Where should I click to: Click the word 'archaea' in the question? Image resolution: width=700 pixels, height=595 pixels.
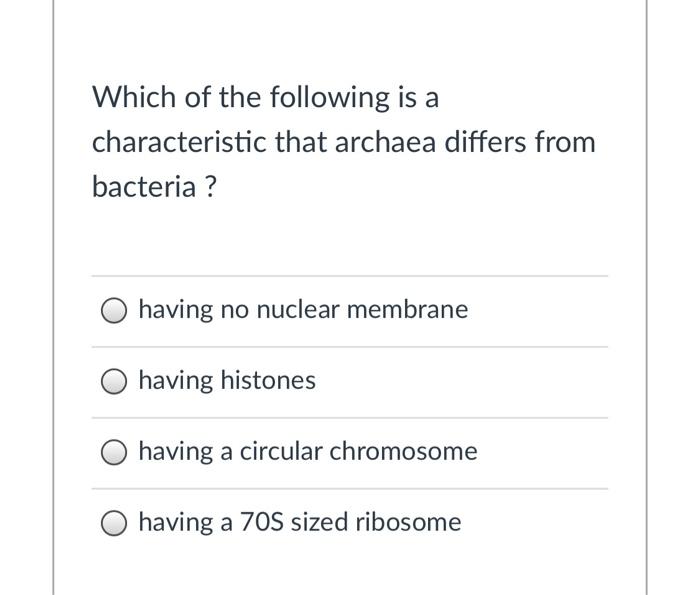(x=385, y=143)
